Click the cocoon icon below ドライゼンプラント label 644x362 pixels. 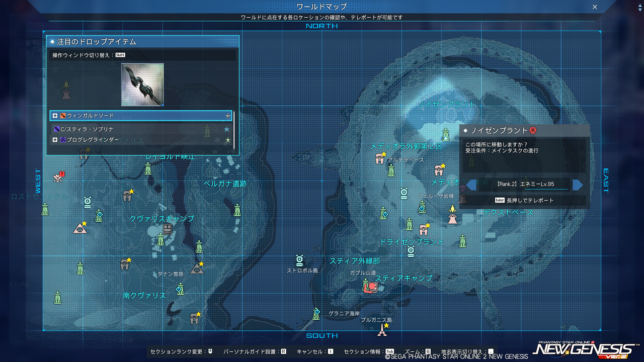[x=411, y=251]
